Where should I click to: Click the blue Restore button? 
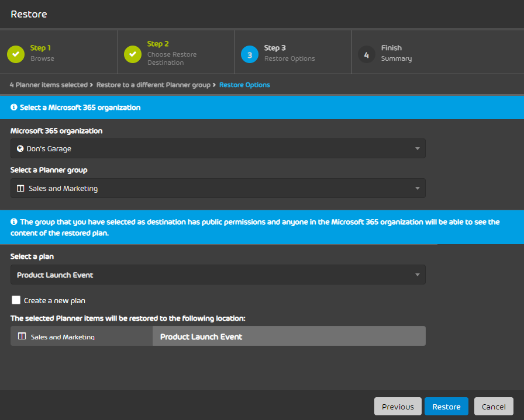[446, 407]
